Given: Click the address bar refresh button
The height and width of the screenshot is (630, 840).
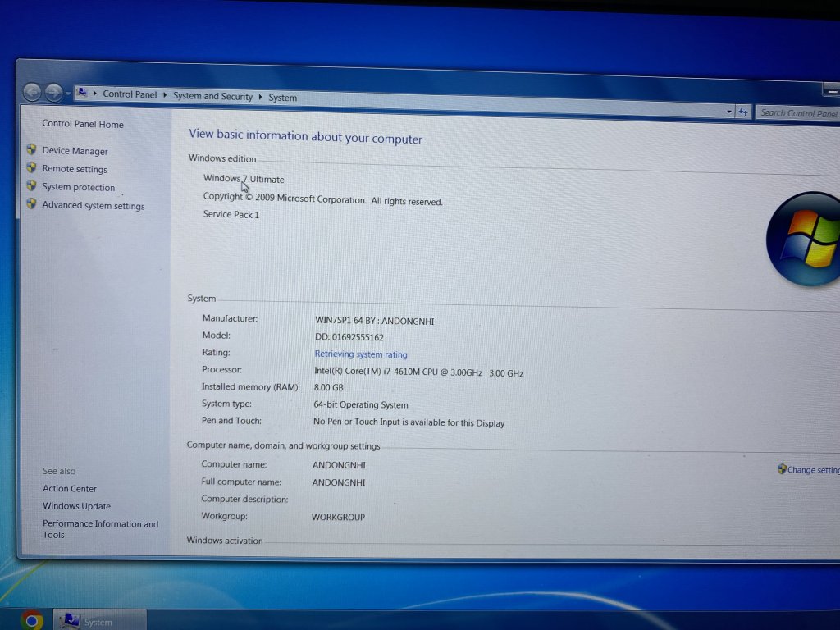Looking at the screenshot, I should 743,112.
